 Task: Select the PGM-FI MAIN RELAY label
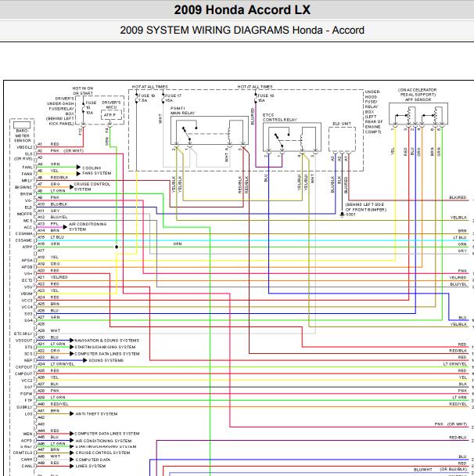[x=182, y=111]
